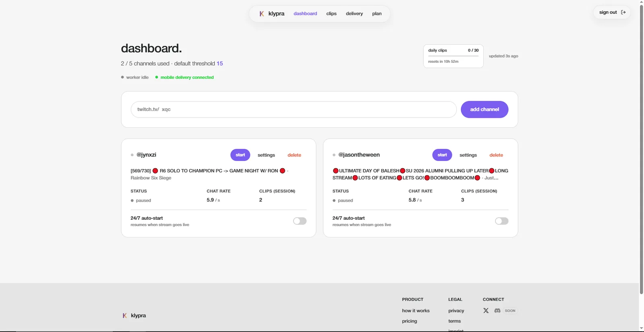Open the Discord icon in footer
This screenshot has width=644, height=332.
click(x=497, y=311)
